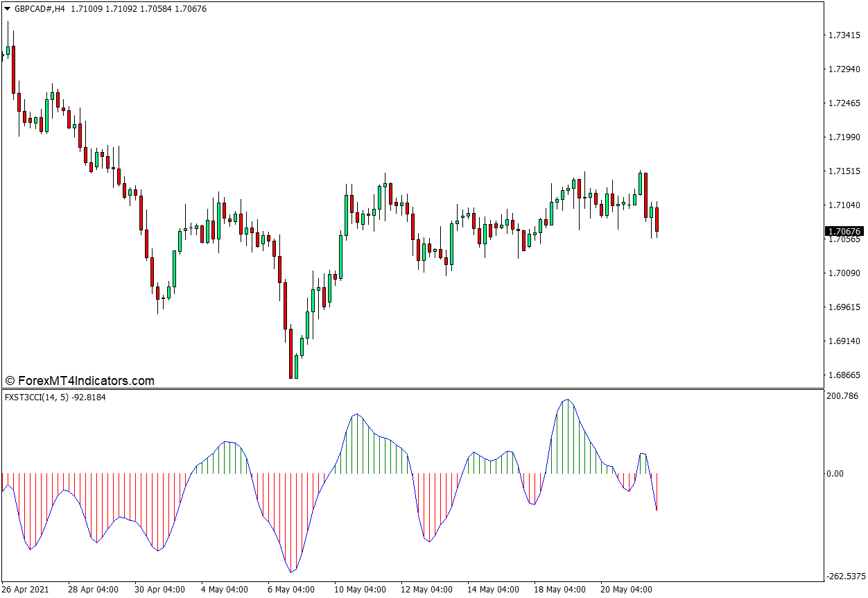This screenshot has width=868, height=598.
Task: Click the 1.71515 price axis label
Action: coord(844,171)
